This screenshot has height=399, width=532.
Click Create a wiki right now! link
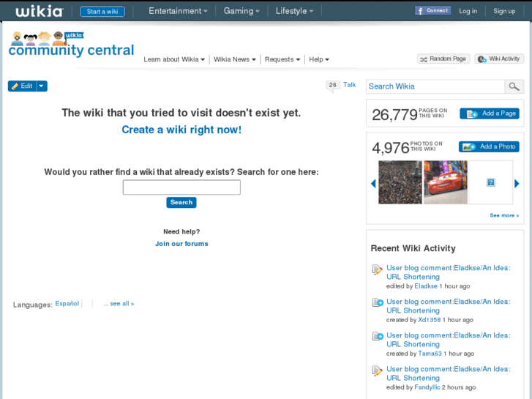[x=181, y=130]
